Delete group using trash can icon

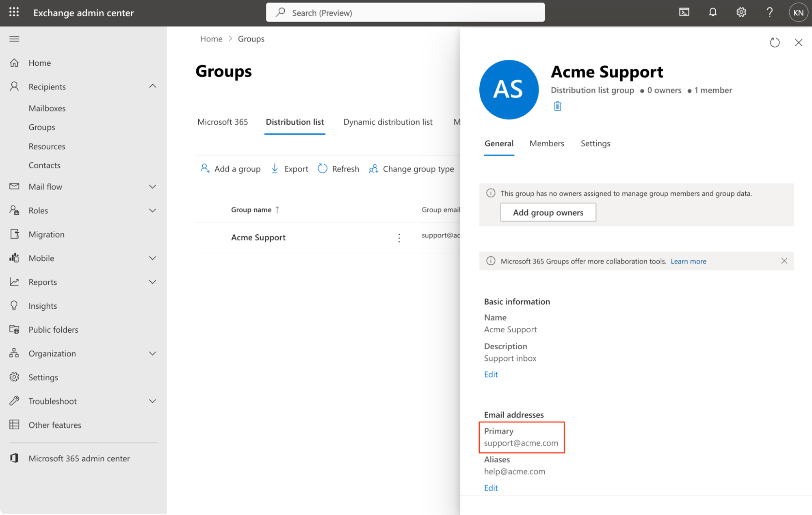point(557,106)
